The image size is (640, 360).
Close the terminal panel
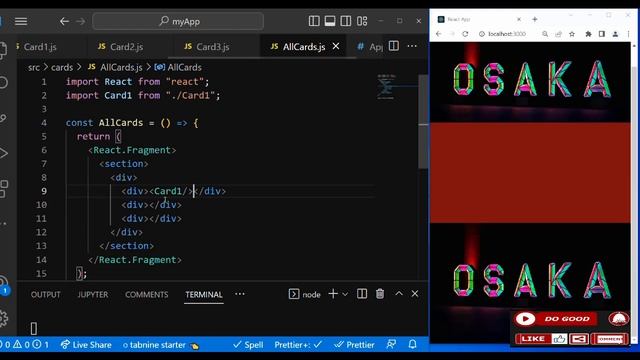(415, 294)
